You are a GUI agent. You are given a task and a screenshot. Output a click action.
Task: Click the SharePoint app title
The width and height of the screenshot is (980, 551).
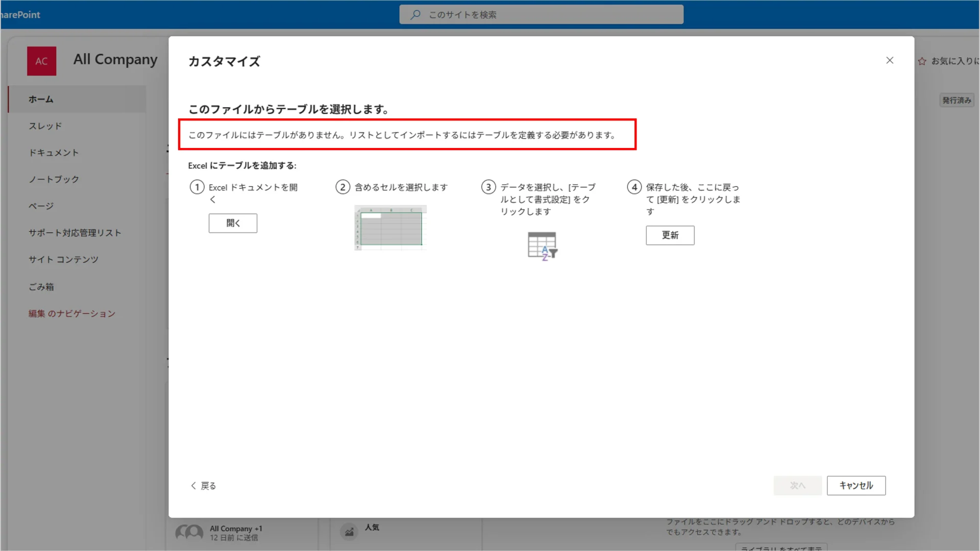coord(20,15)
